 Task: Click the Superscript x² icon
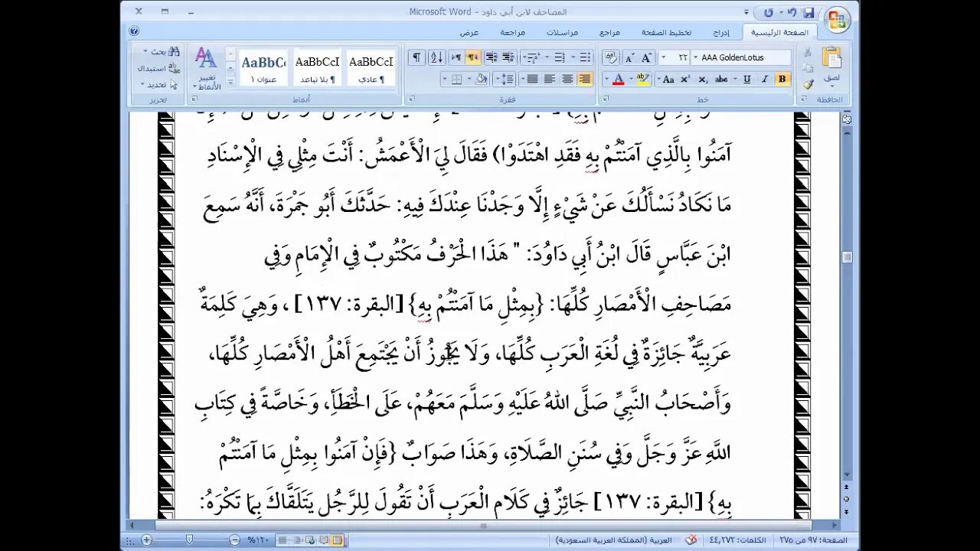click(686, 79)
